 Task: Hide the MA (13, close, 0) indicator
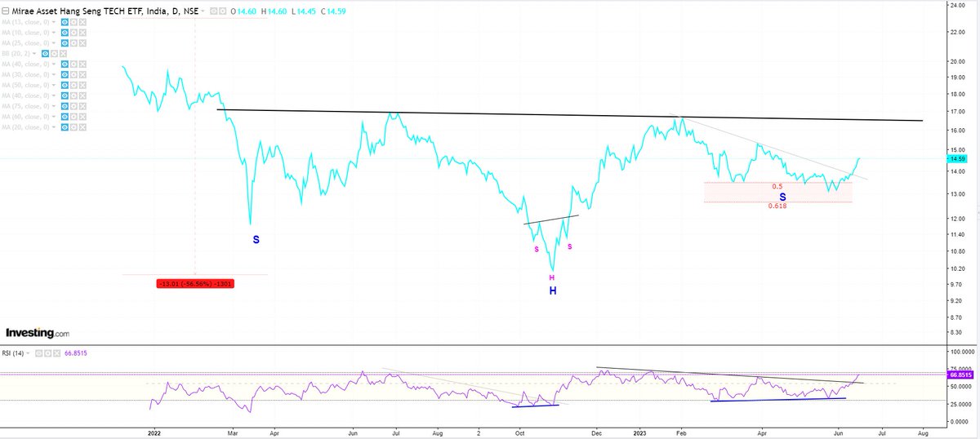65,23
